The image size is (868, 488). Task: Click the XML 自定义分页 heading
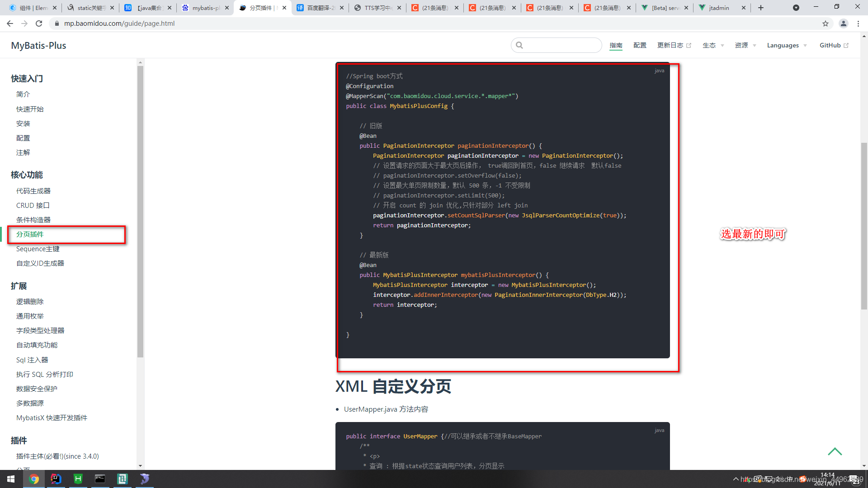[x=393, y=386]
